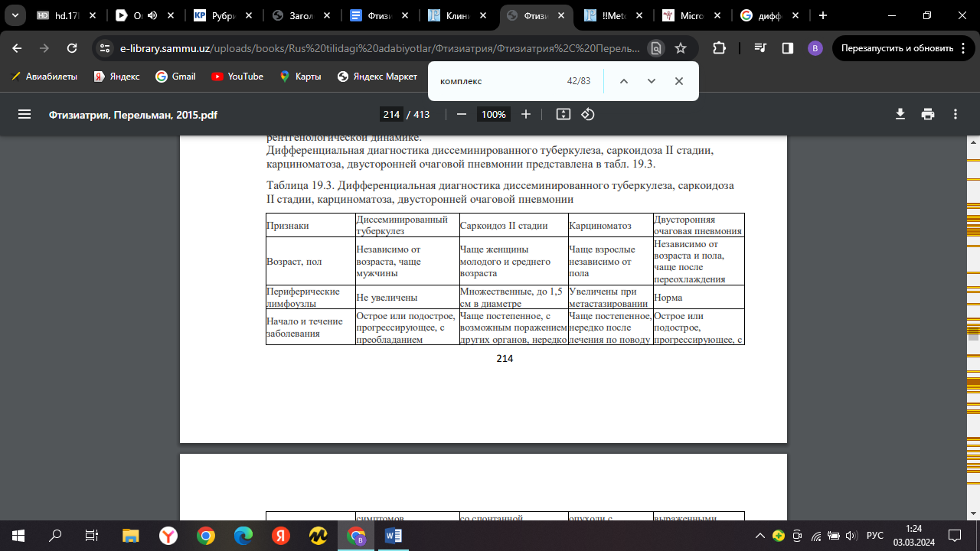980x551 pixels.
Task: Zoom out using the minus icon
Action: pyautogui.click(x=462, y=114)
